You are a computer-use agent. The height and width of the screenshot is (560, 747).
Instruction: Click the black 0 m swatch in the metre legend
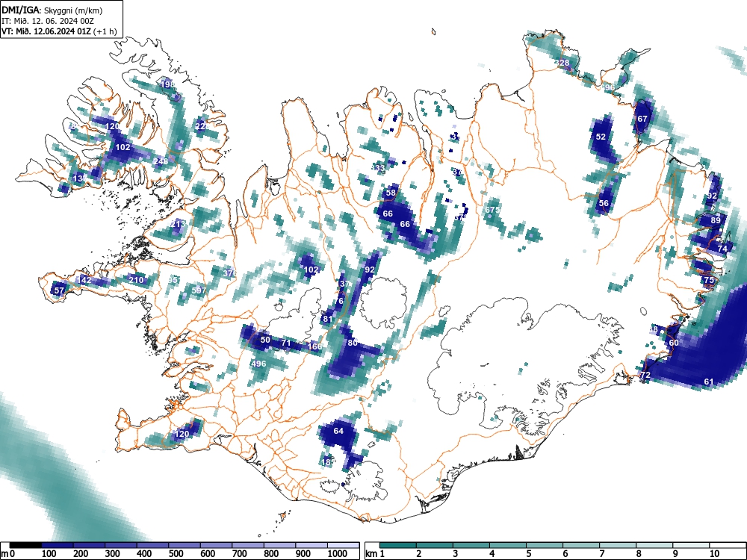(25, 545)
